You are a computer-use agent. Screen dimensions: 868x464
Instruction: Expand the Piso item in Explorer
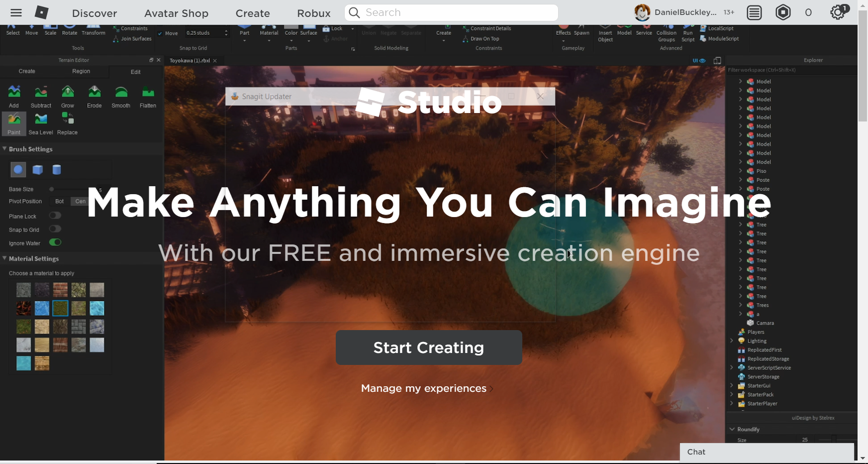[740, 171]
